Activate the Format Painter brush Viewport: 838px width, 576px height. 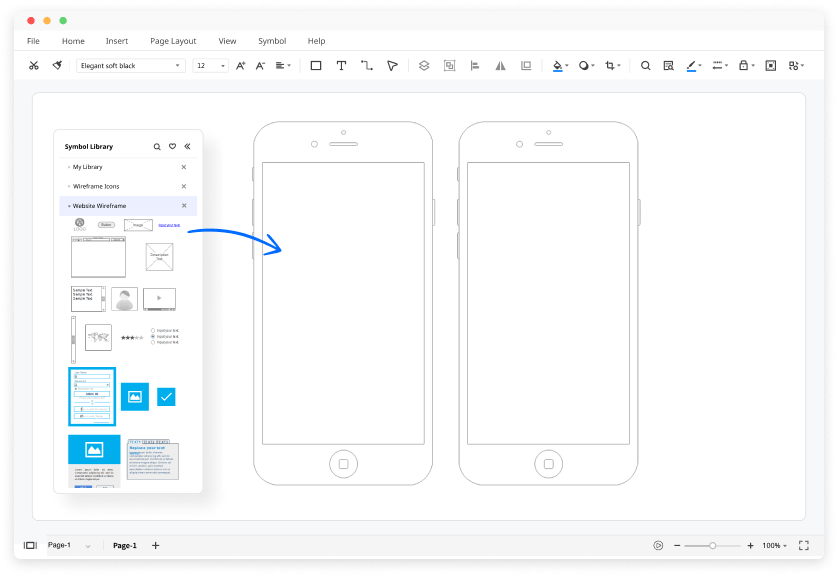coord(57,65)
